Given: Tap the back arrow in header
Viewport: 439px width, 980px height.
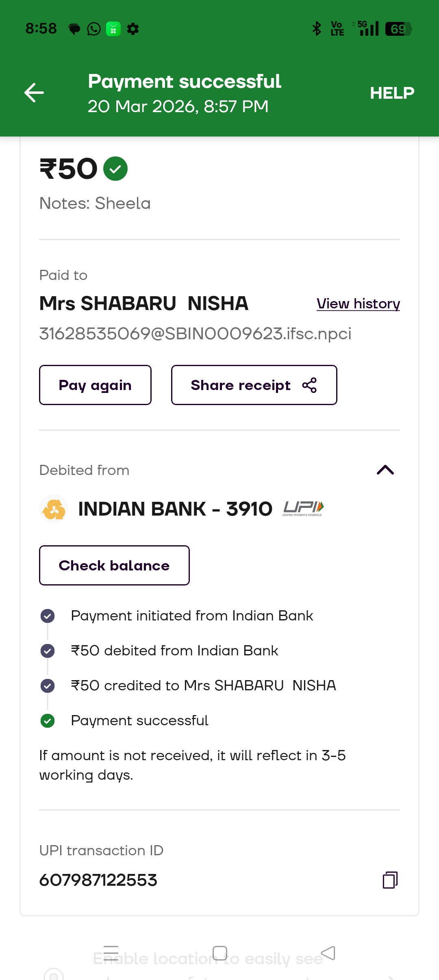Looking at the screenshot, I should click(34, 93).
